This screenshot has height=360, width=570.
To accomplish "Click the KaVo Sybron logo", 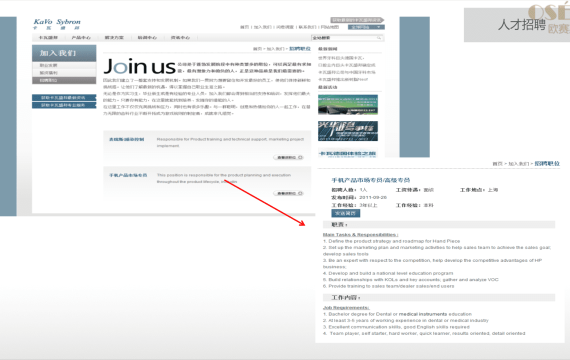I will pyautogui.click(x=57, y=24).
